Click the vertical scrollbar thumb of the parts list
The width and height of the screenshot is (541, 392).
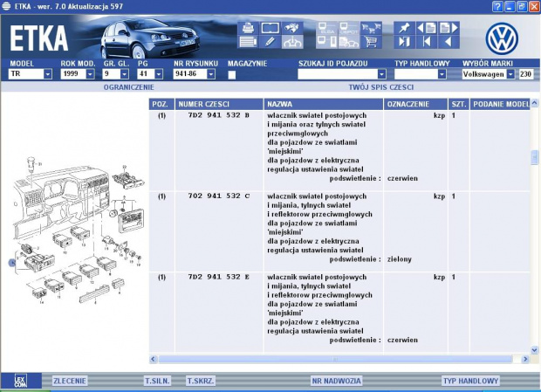click(534, 157)
